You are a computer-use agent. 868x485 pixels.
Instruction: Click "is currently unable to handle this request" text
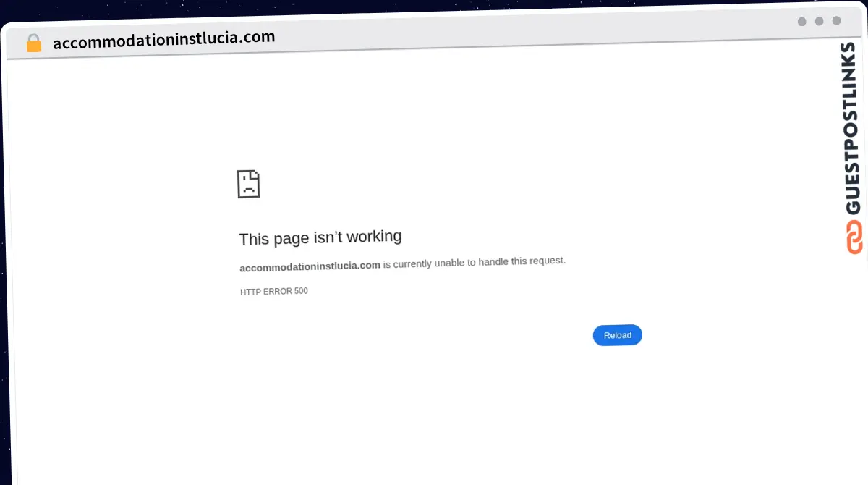(x=475, y=262)
